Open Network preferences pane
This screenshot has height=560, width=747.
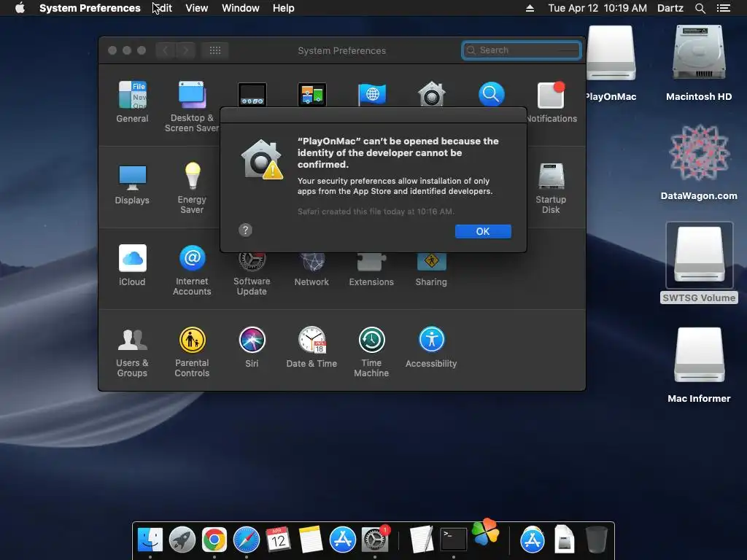click(x=311, y=270)
